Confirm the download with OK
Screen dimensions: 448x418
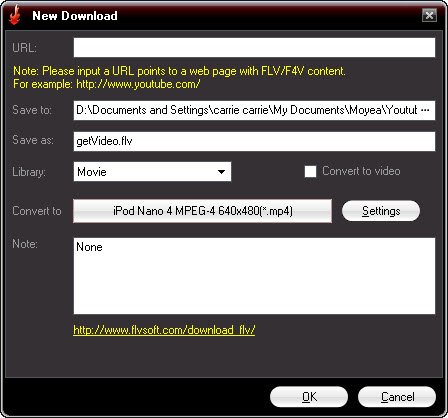(x=309, y=397)
